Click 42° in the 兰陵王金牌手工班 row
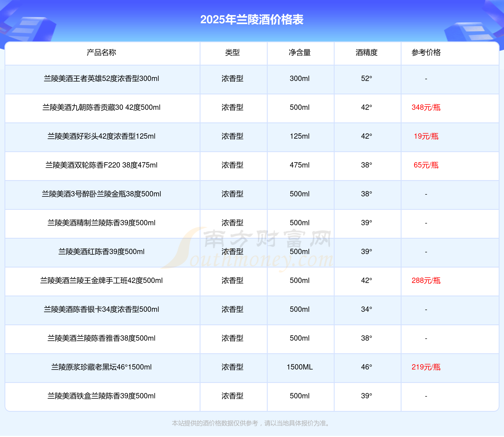Image resolution: width=504 pixels, height=437 pixels. 367,280
